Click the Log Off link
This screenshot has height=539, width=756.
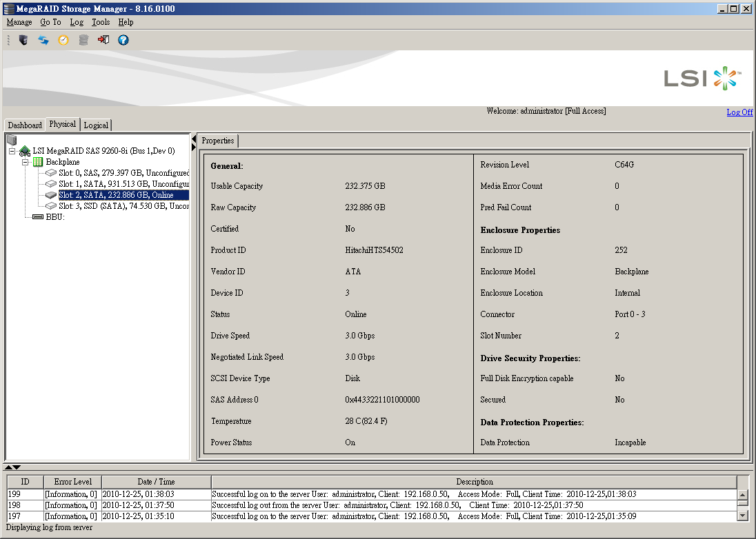[739, 112]
